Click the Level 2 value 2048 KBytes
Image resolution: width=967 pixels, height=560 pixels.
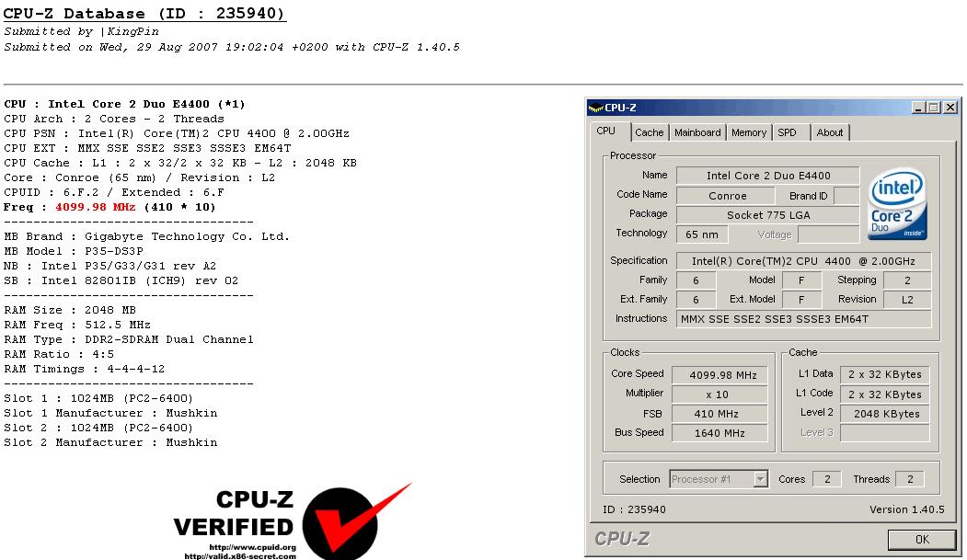(x=884, y=414)
